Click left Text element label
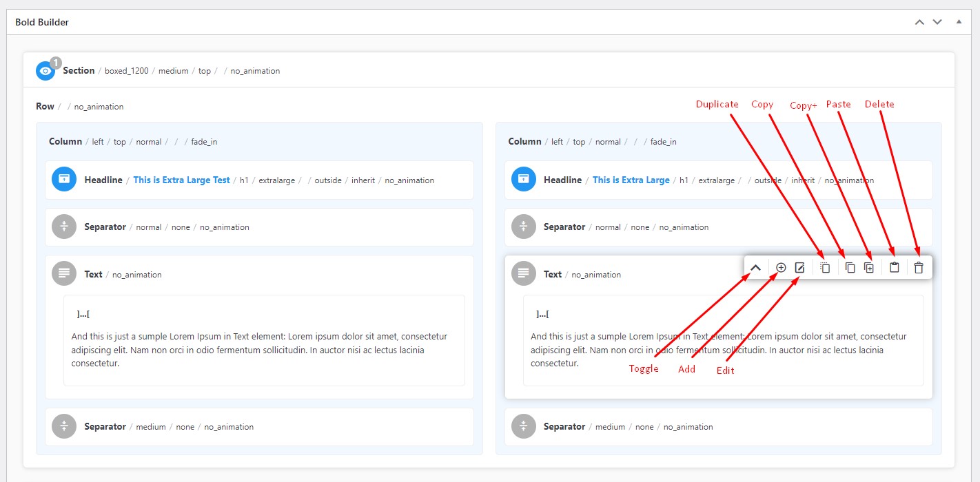 pos(94,274)
